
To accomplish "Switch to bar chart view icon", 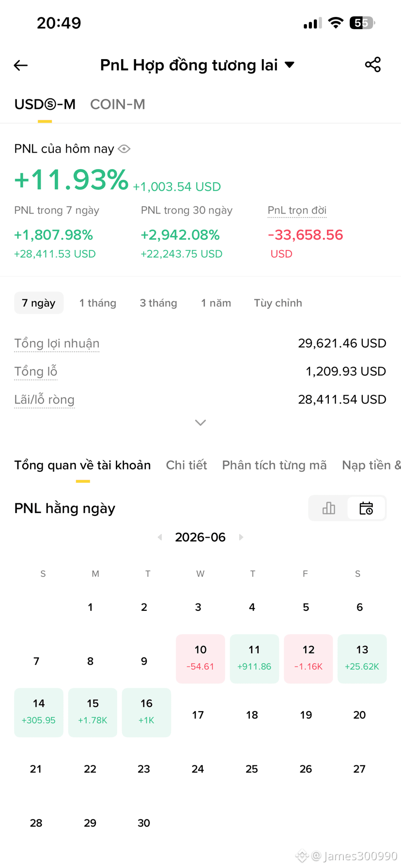I will point(328,508).
